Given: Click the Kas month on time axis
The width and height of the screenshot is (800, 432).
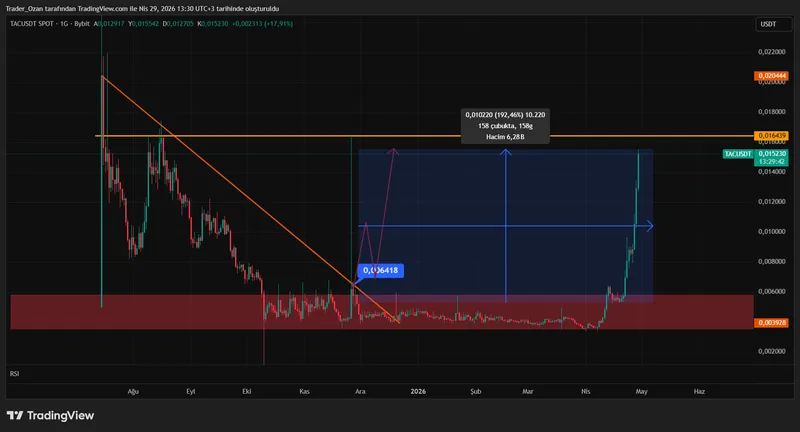Looking at the screenshot, I should click(304, 392).
